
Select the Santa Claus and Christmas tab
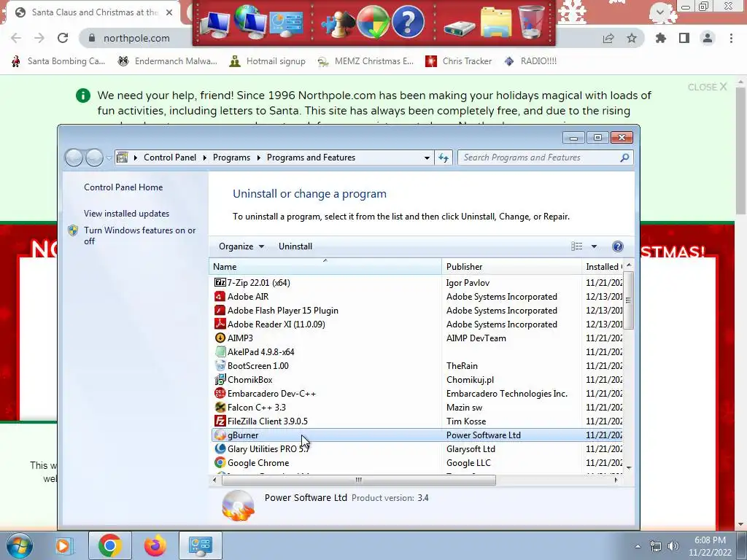(x=94, y=12)
